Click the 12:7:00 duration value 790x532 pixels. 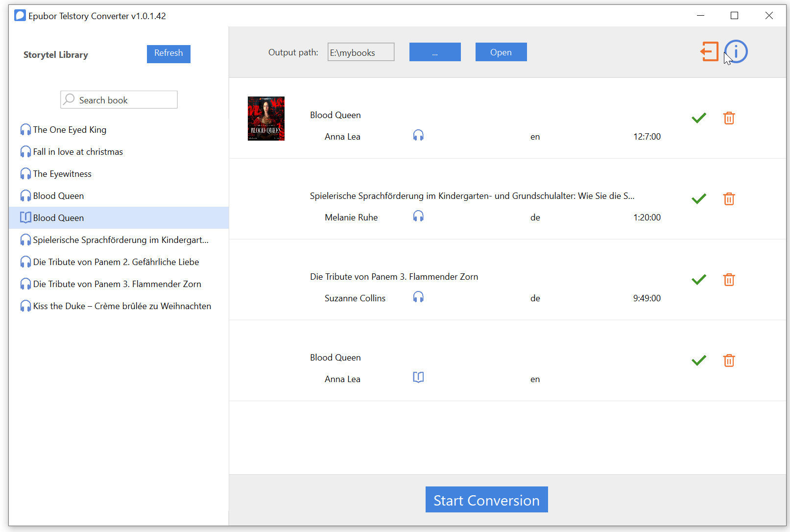tap(647, 137)
